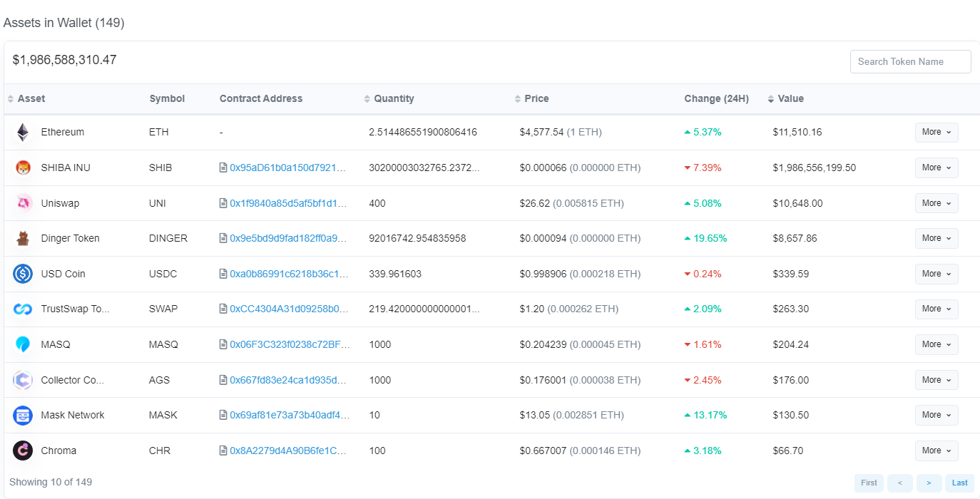Open the More dropdown for Ethereum
The image size is (980, 499).
pyautogui.click(x=936, y=132)
